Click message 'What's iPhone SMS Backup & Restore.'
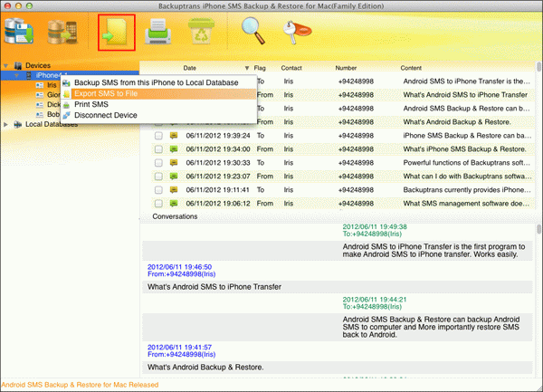The width and height of the screenshot is (543, 392). point(465,149)
